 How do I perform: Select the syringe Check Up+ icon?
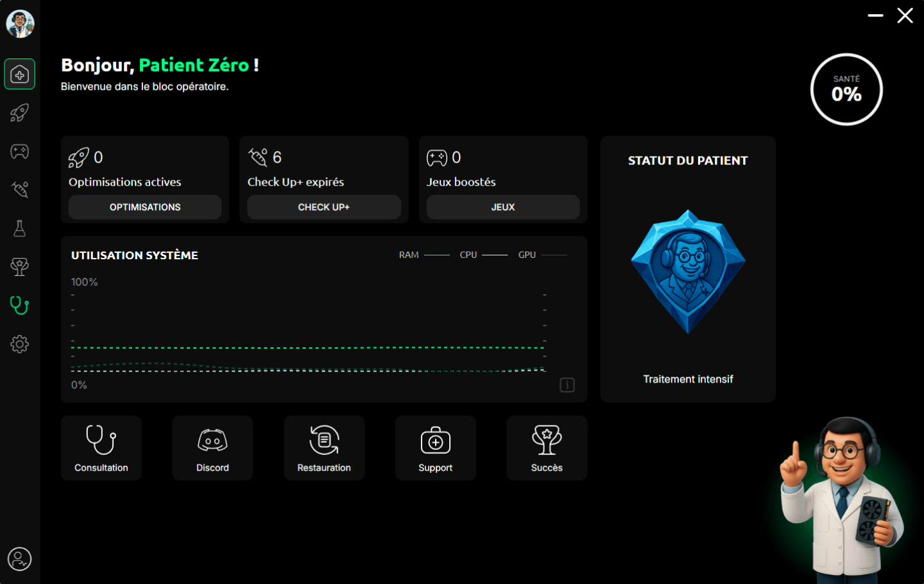click(19, 190)
